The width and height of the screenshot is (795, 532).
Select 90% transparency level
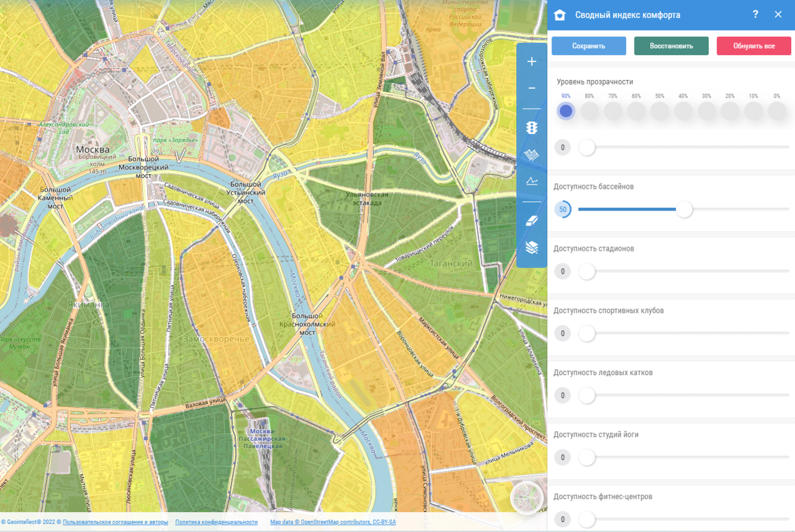pos(566,111)
